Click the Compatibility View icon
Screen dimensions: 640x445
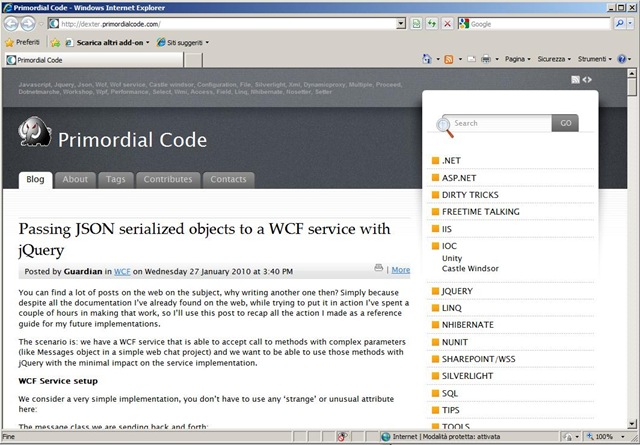click(416, 24)
